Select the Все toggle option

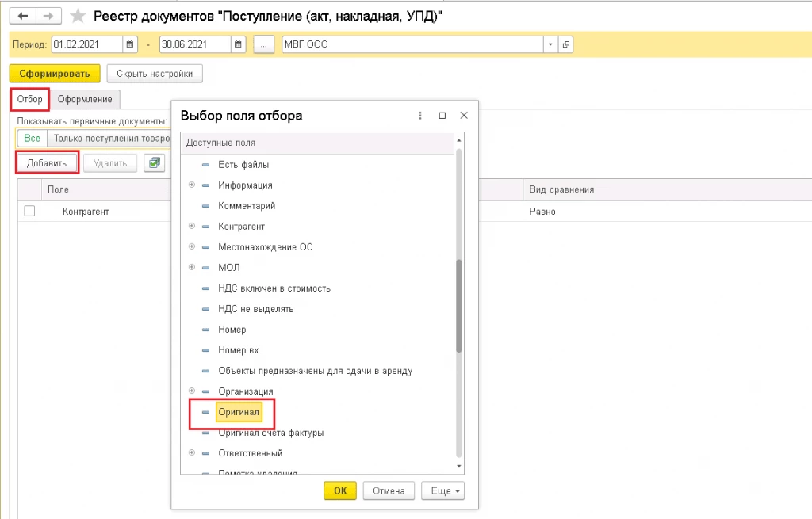[x=32, y=138]
